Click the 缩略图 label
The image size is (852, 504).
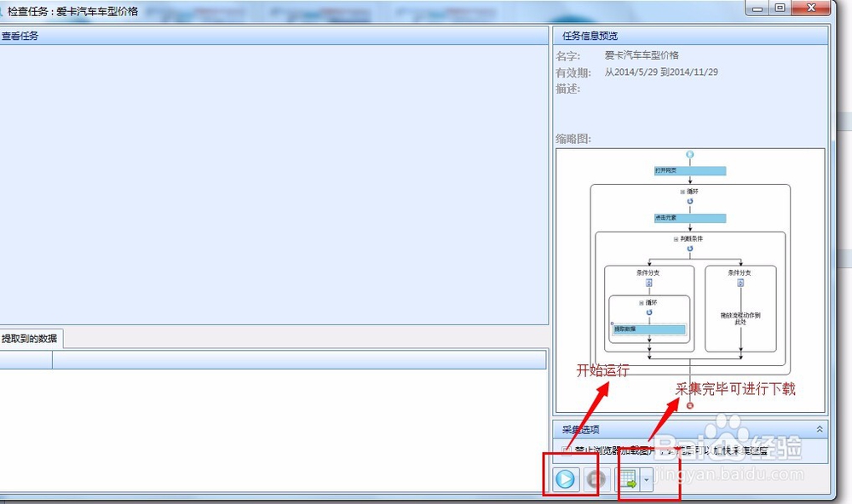[573, 139]
